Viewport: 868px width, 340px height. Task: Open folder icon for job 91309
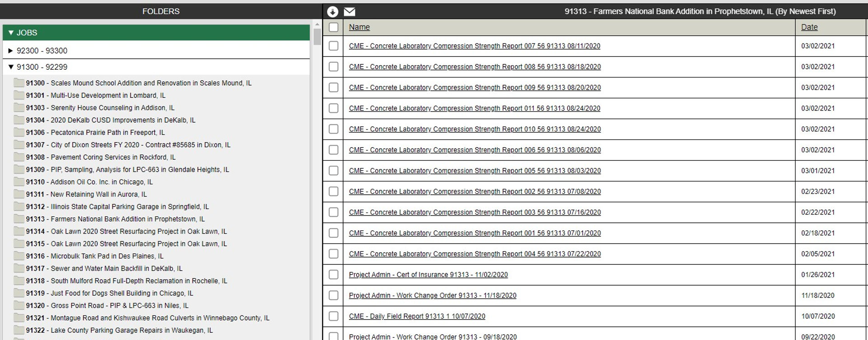tap(19, 169)
